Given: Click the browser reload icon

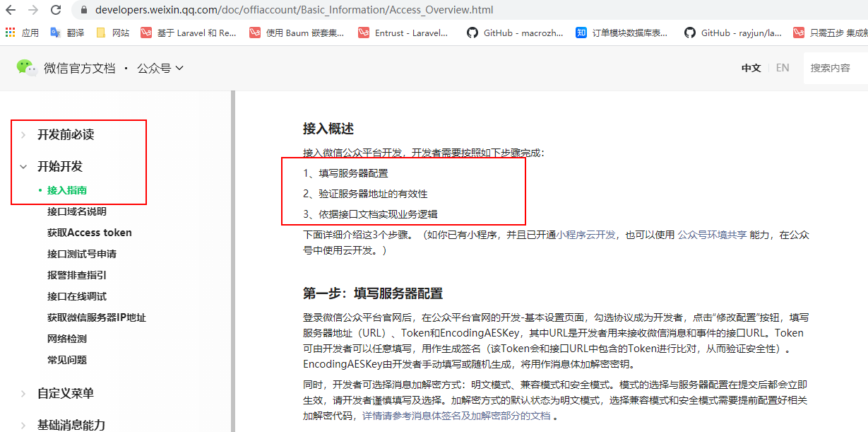Looking at the screenshot, I should click(x=56, y=10).
